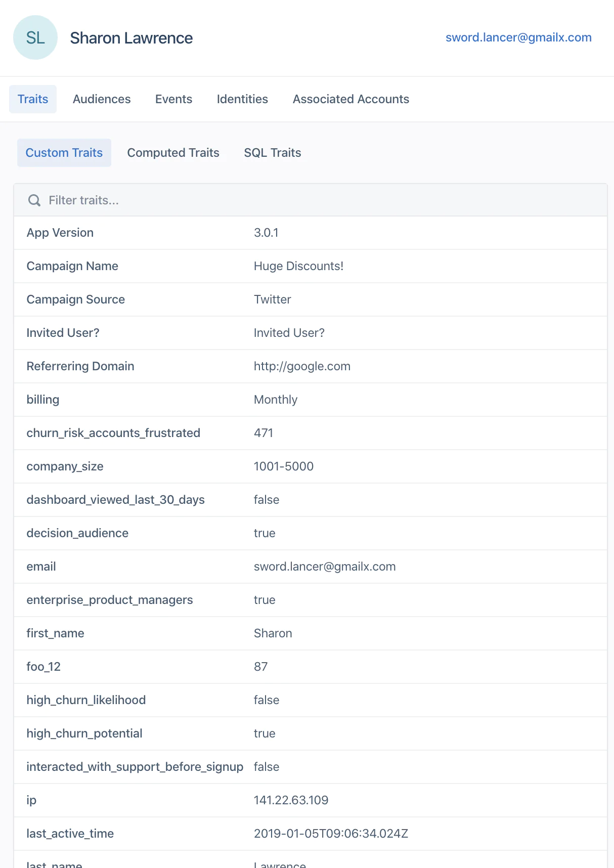Image resolution: width=614 pixels, height=868 pixels.
Task: Click the Sharon Lawrence profile name
Action: point(131,38)
